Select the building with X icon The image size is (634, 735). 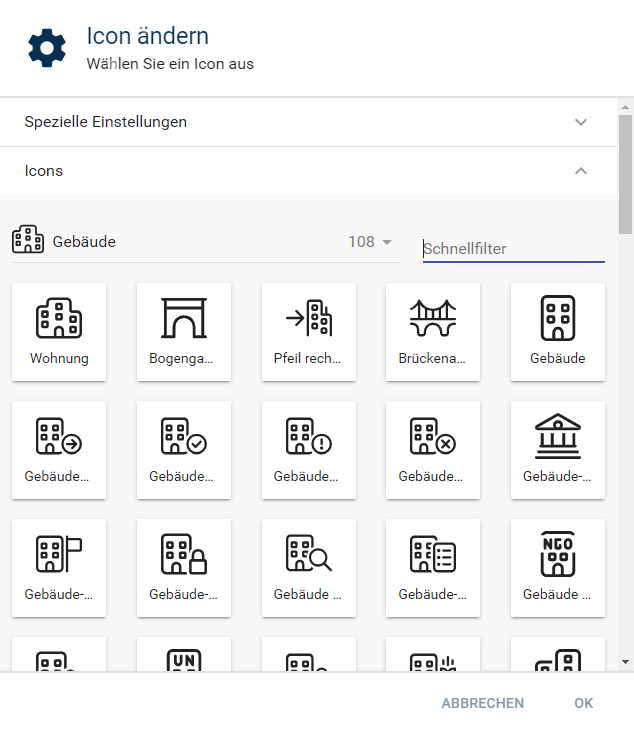[433, 449]
